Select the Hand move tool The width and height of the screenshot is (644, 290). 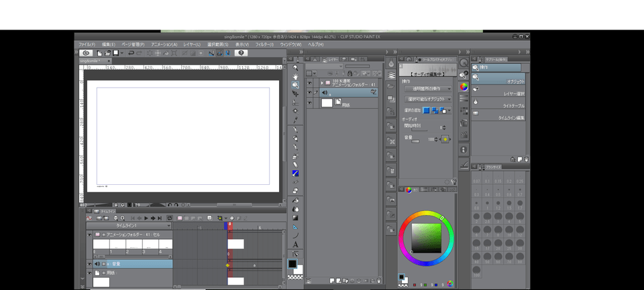[295, 76]
